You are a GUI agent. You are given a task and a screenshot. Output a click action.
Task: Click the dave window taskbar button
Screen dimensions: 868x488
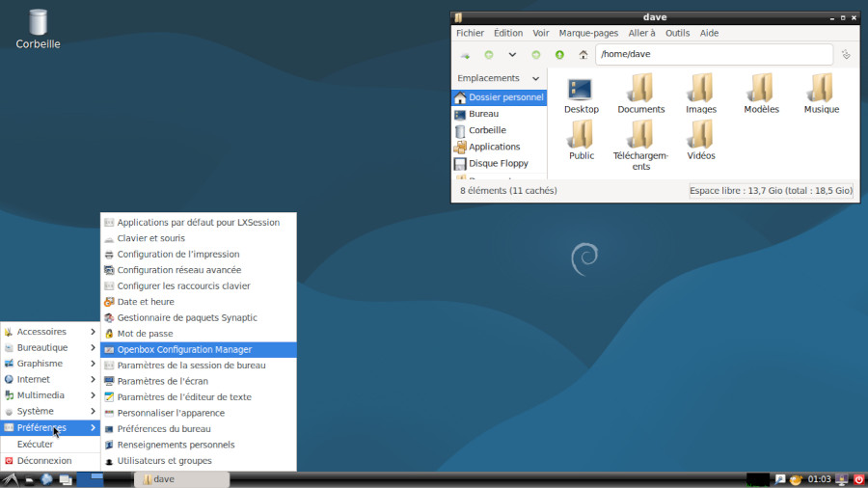(x=181, y=479)
